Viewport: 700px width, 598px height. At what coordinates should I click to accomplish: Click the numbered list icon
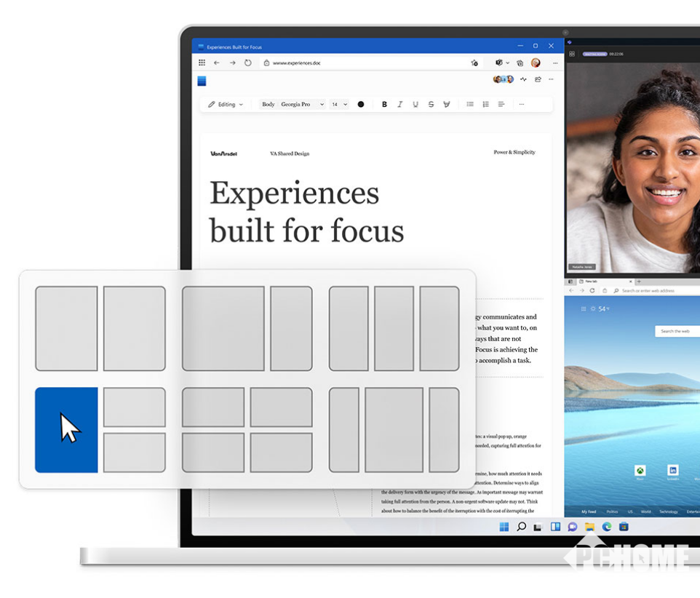point(485,105)
